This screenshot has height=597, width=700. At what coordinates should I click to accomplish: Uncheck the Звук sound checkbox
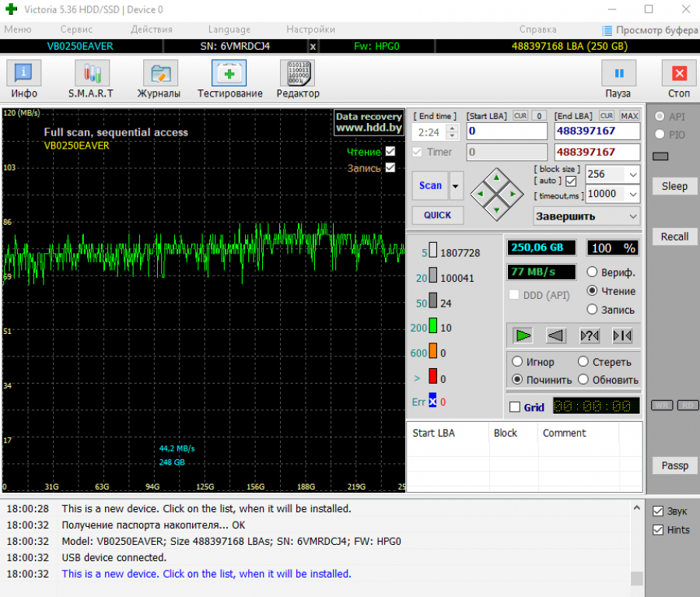[x=658, y=511]
